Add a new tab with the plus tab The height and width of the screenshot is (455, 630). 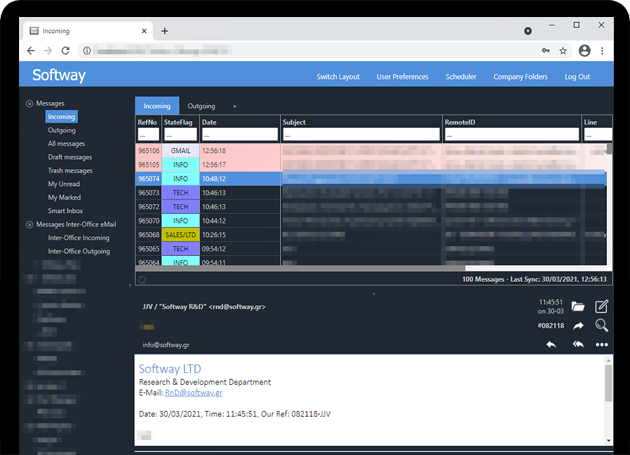click(x=235, y=106)
